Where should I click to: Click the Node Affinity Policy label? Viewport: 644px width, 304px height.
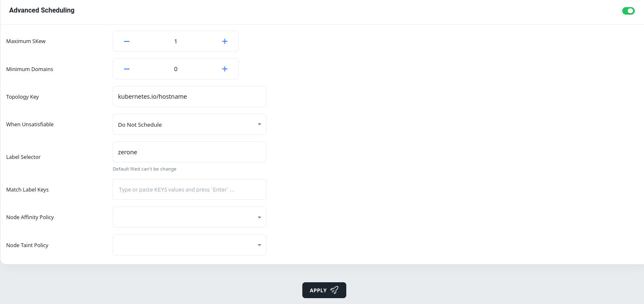pyautogui.click(x=30, y=217)
